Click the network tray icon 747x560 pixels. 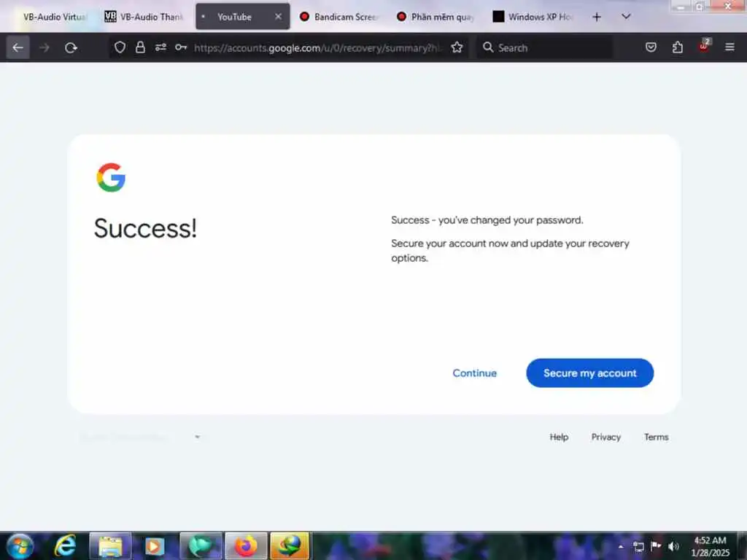638,546
